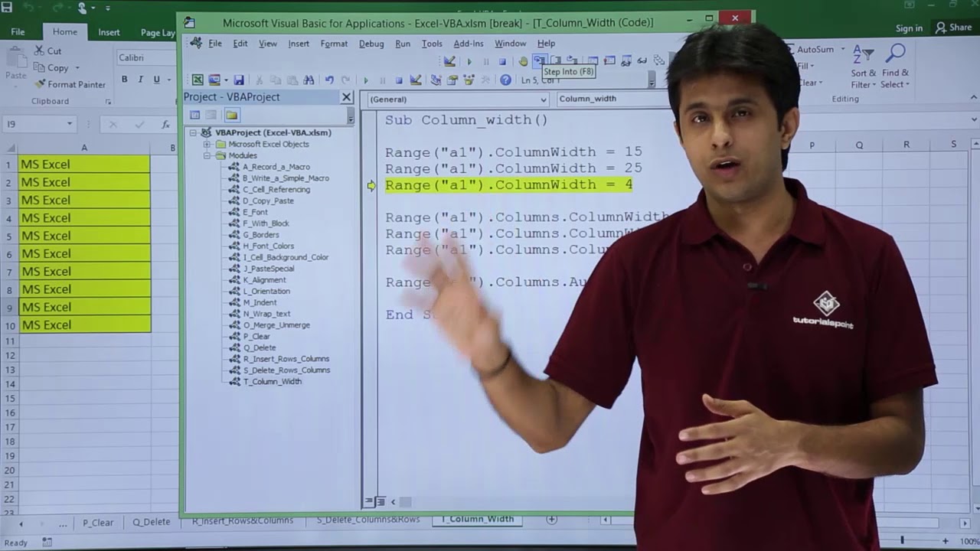Click the Project Explorer icon in Standard toolbar
980x551 pixels.
(436, 80)
